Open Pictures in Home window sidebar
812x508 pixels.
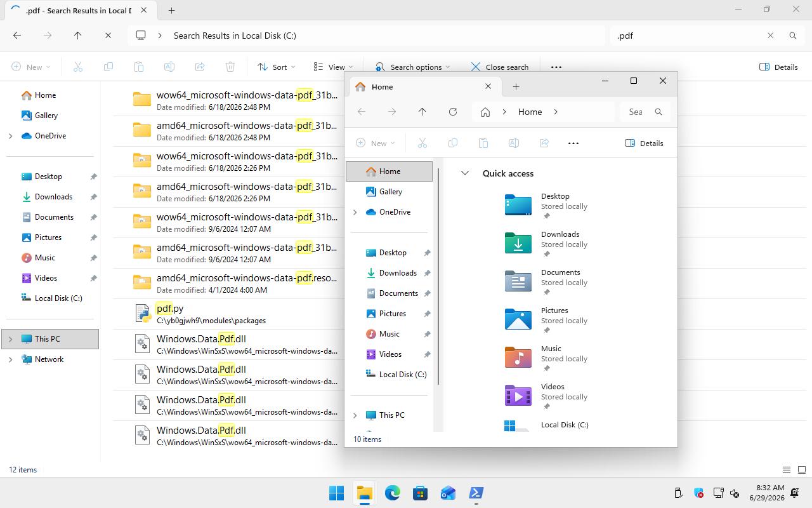tap(392, 314)
